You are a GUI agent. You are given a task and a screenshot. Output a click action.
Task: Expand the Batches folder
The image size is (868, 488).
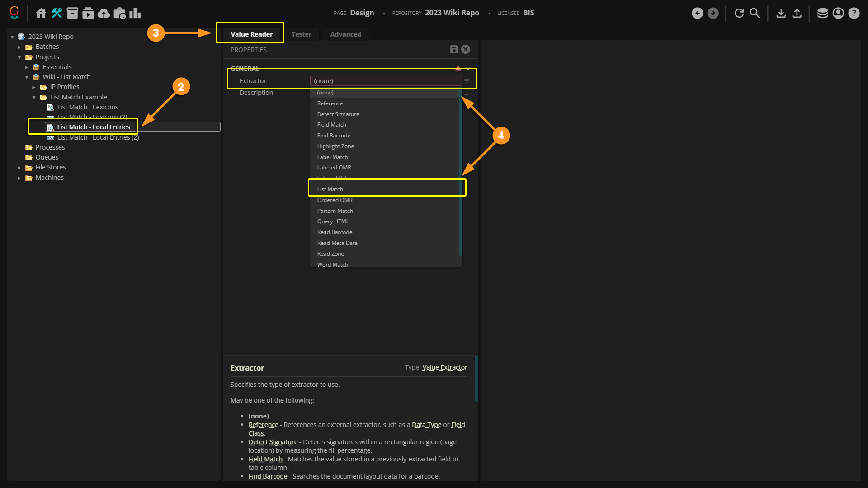point(19,47)
